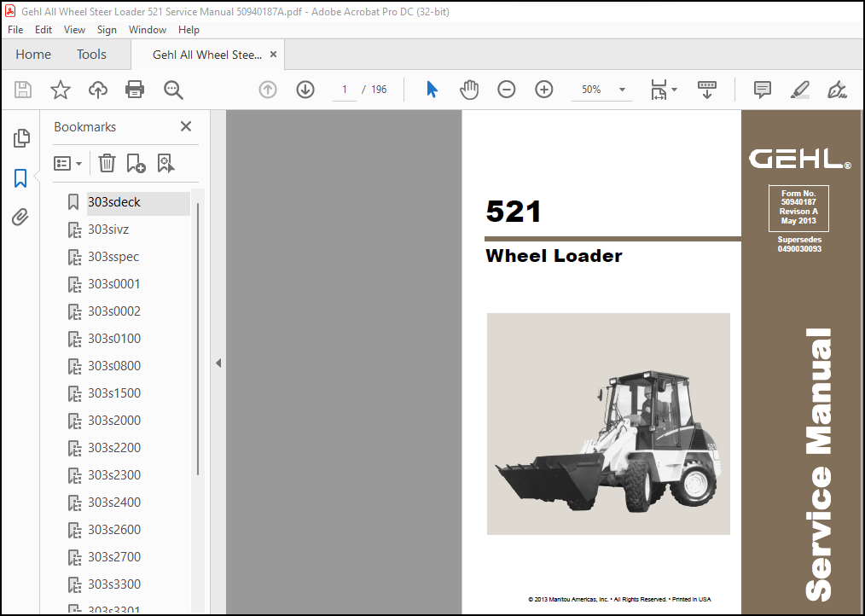Jump to the 303s2700 bookmark
865x616 pixels.
coord(114,557)
